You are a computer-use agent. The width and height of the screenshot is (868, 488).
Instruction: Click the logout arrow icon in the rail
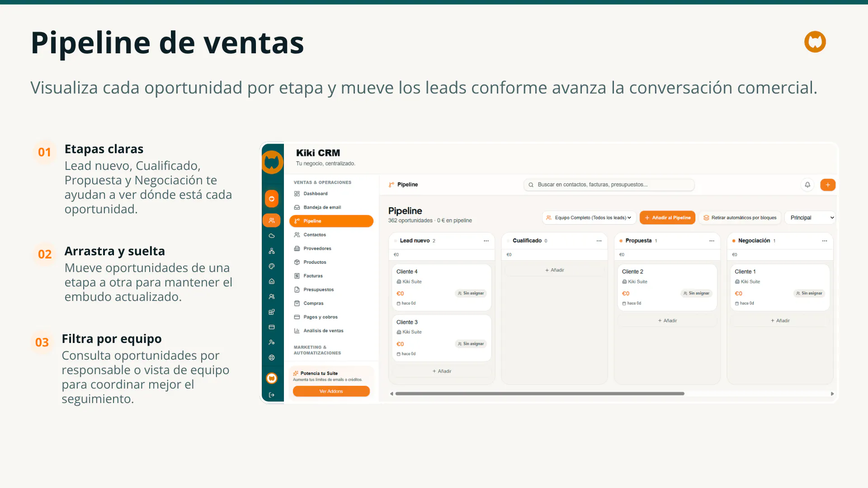click(x=272, y=395)
